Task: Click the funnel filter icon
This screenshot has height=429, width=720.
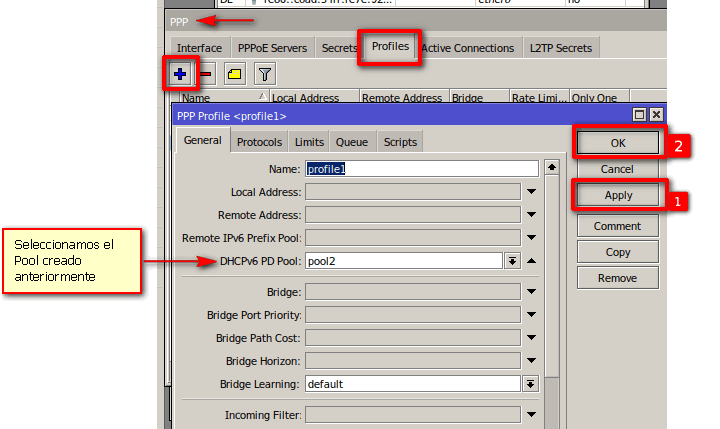Action: [264, 73]
